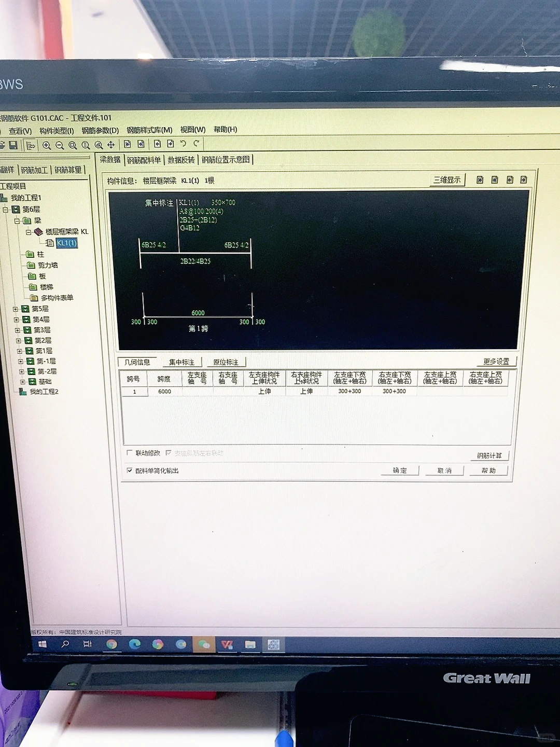This screenshot has width=560, height=747.
Task: Click the 确定 button
Action: [x=399, y=471]
